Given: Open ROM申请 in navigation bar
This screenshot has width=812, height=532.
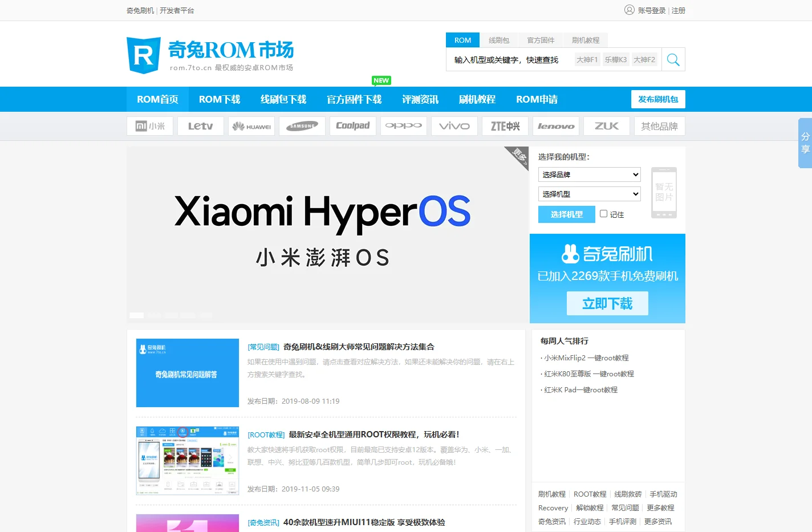Looking at the screenshot, I should 537,99.
